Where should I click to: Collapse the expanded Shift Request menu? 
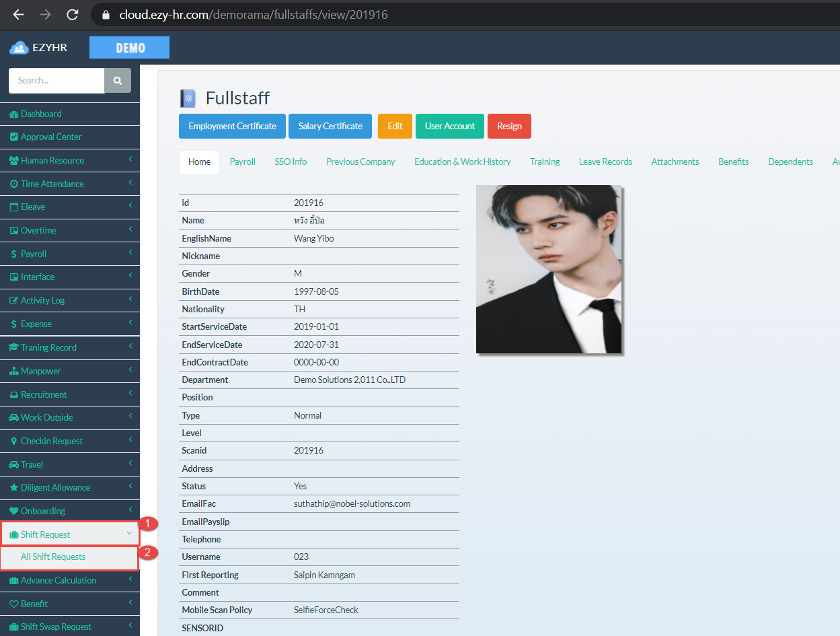coord(67,534)
